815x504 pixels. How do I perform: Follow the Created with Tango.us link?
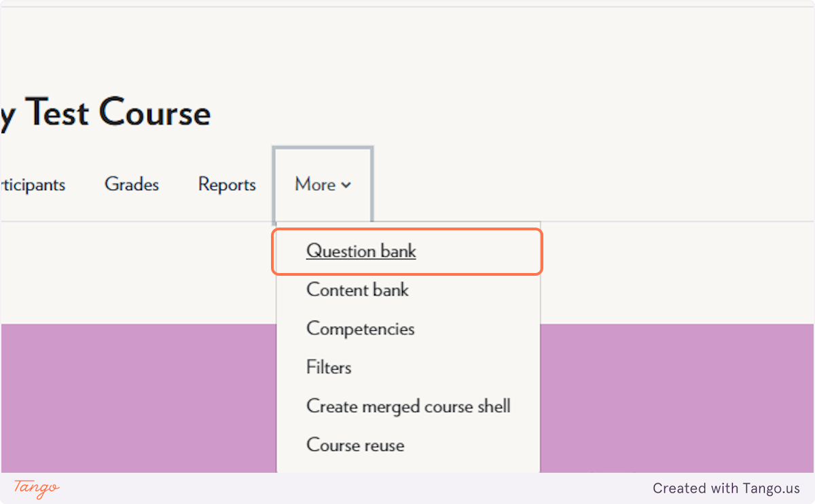[726, 488]
